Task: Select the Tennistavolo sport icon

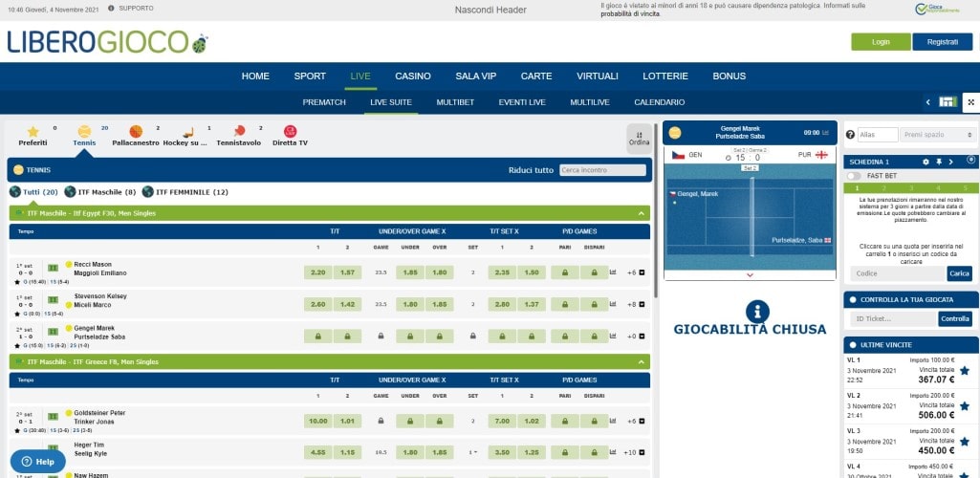Action: 239,131
